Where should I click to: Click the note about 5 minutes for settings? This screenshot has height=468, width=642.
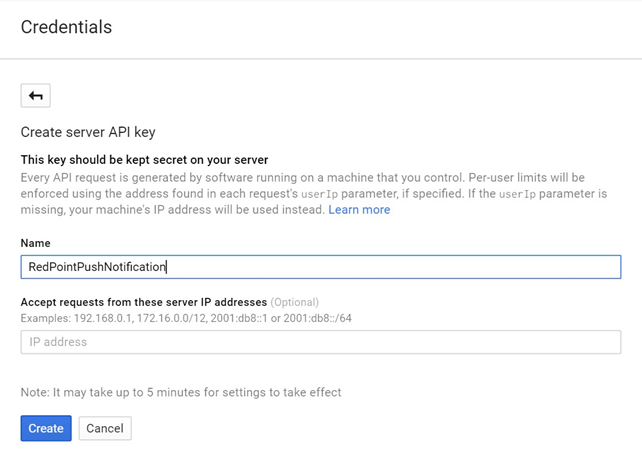[x=181, y=392]
